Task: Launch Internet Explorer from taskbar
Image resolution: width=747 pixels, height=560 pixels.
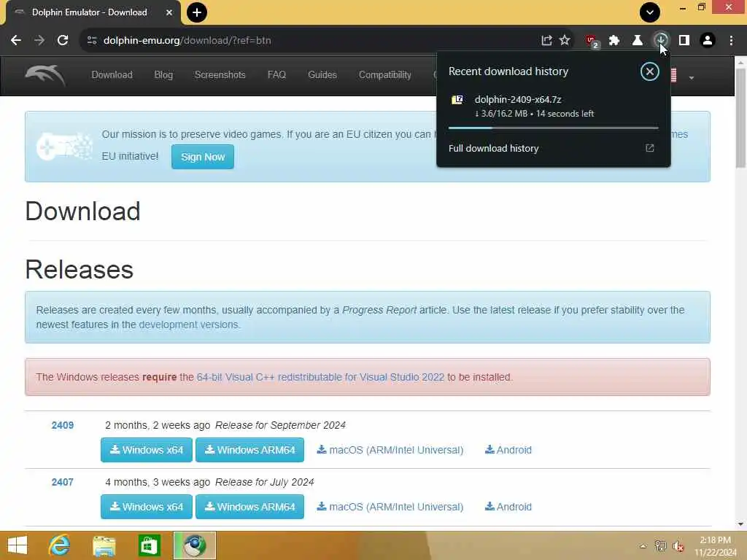Action: [59, 545]
